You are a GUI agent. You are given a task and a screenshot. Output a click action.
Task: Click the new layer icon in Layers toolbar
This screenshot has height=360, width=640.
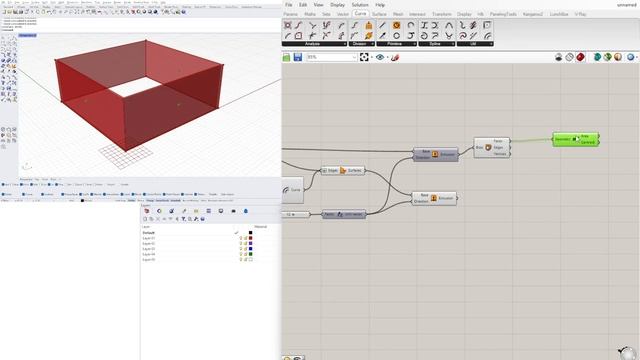click(x=145, y=219)
